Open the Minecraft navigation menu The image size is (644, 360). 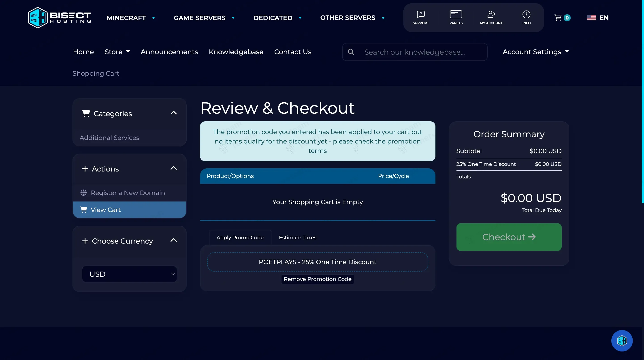tap(130, 18)
